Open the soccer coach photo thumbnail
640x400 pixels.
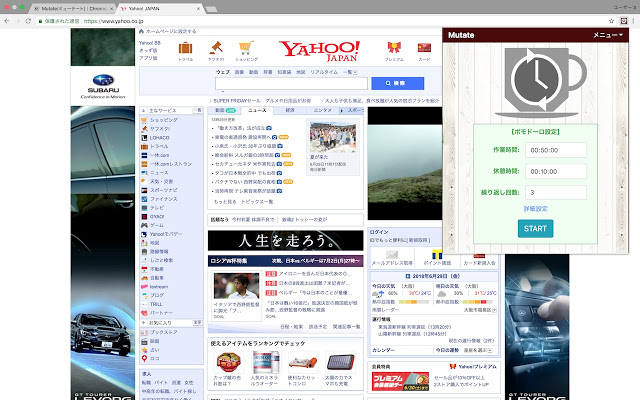(x=236, y=286)
